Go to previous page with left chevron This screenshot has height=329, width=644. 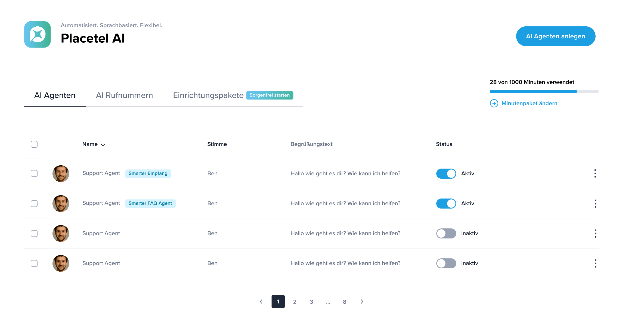(261, 302)
